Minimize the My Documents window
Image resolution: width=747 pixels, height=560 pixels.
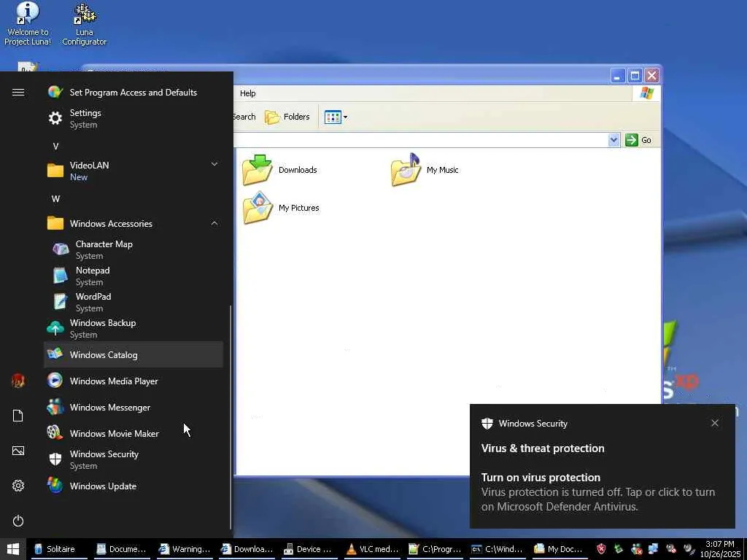[617, 76]
